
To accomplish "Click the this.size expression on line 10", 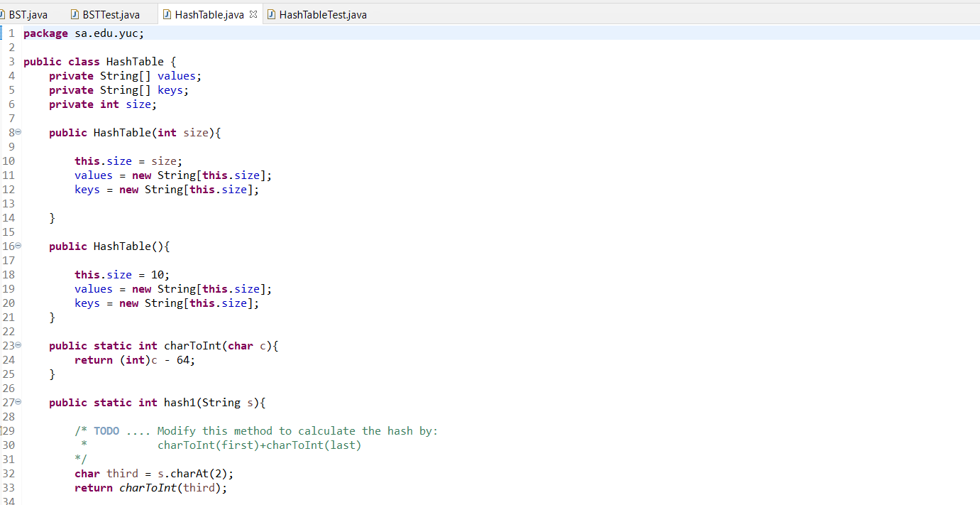I will pyautogui.click(x=103, y=161).
